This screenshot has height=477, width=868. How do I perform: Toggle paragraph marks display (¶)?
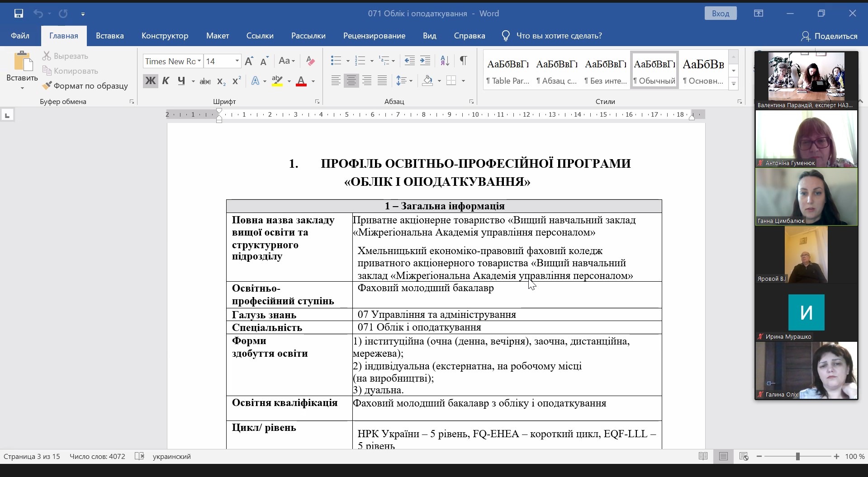[463, 61]
